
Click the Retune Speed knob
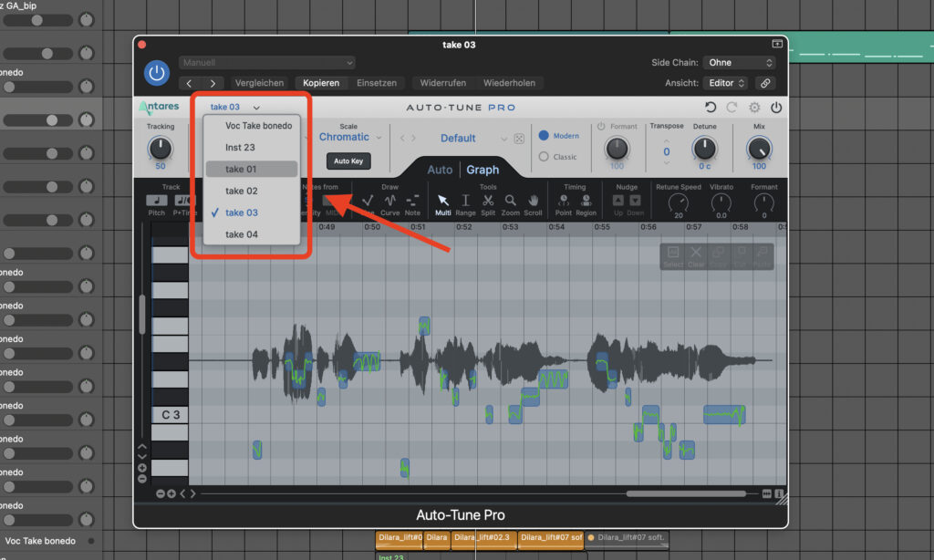(679, 203)
